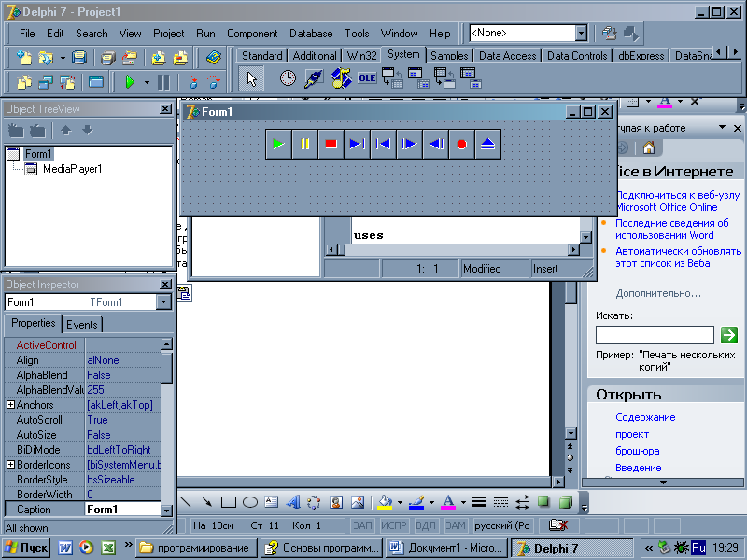Click the View Form icon
The height and width of the screenshot is (560, 747).
46,82
